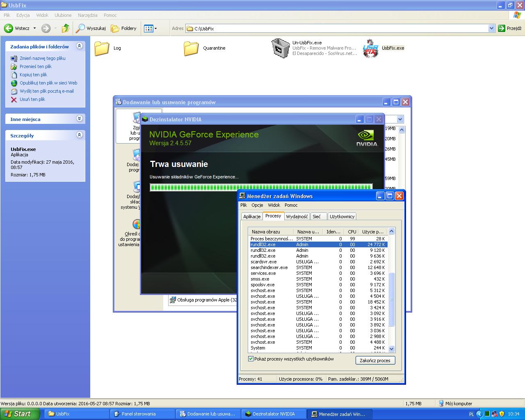Image resolution: width=525 pixels, height=420 pixels.
Task: Switch to the Aplikacje tab
Action: (252, 217)
